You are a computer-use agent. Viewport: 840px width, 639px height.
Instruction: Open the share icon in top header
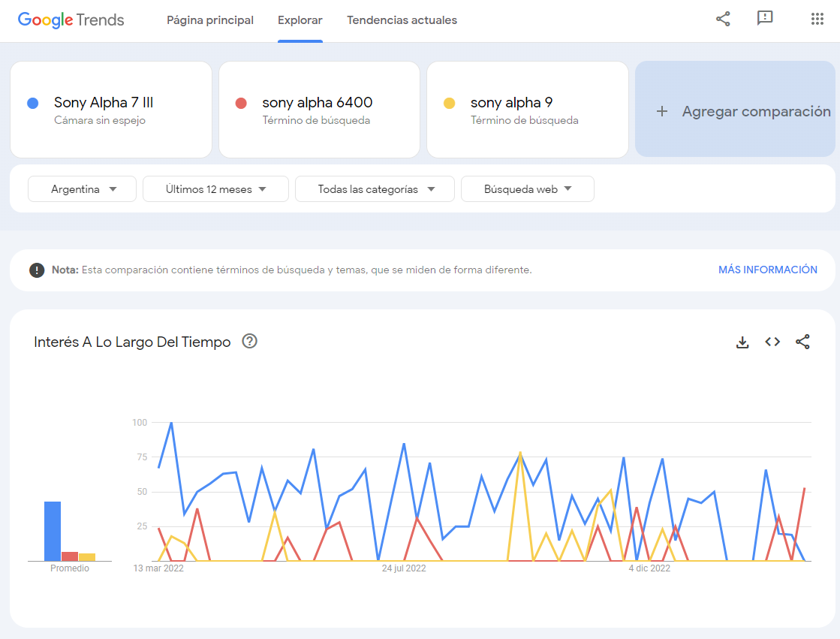click(x=723, y=20)
